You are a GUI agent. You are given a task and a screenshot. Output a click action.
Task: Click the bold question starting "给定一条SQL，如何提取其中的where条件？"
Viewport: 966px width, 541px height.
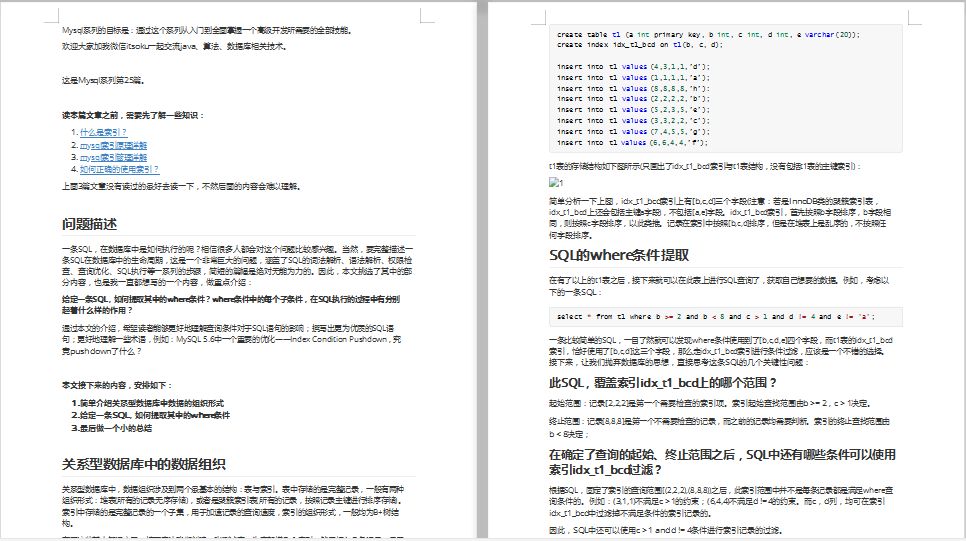coord(231,305)
